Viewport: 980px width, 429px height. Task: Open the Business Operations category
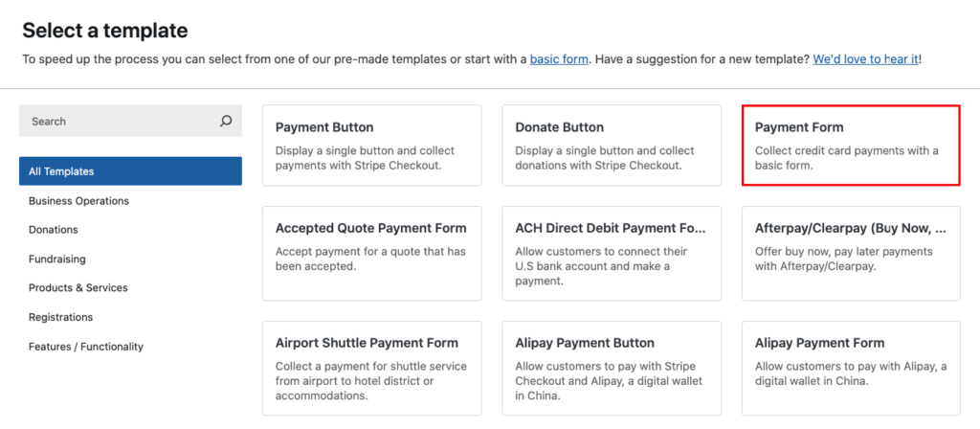[78, 201]
